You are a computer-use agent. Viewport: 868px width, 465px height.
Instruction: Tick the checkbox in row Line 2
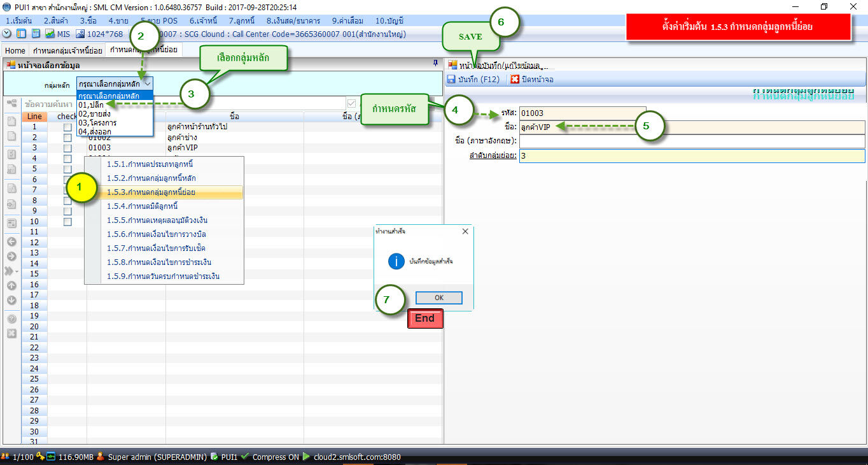pyautogui.click(x=67, y=137)
